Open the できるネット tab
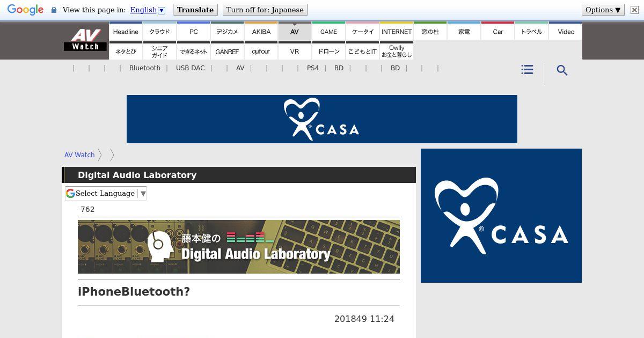 coord(193,51)
